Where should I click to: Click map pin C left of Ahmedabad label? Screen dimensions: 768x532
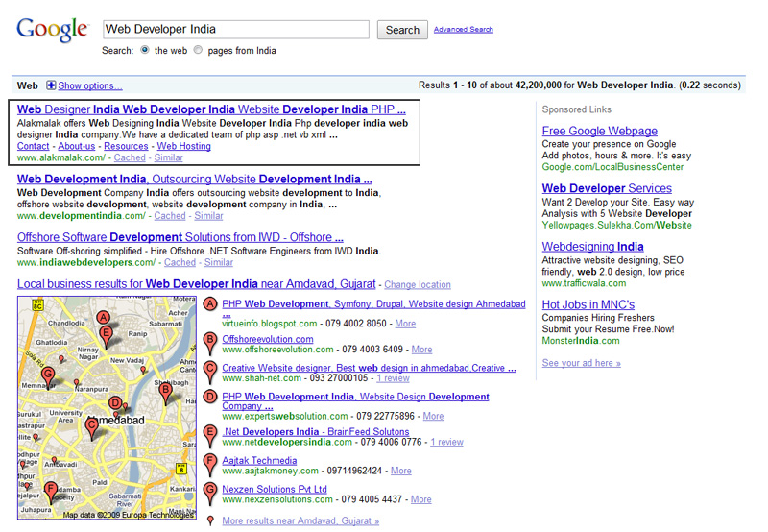[91, 428]
